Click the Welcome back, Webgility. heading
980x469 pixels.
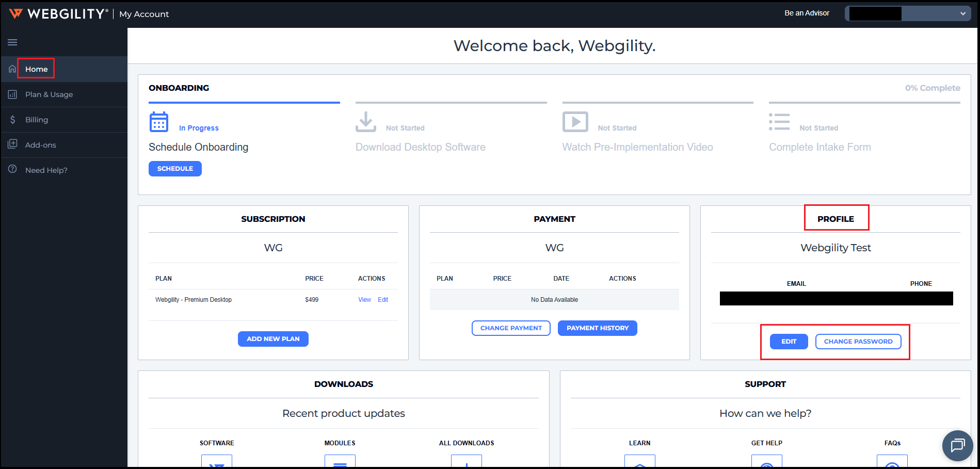555,46
